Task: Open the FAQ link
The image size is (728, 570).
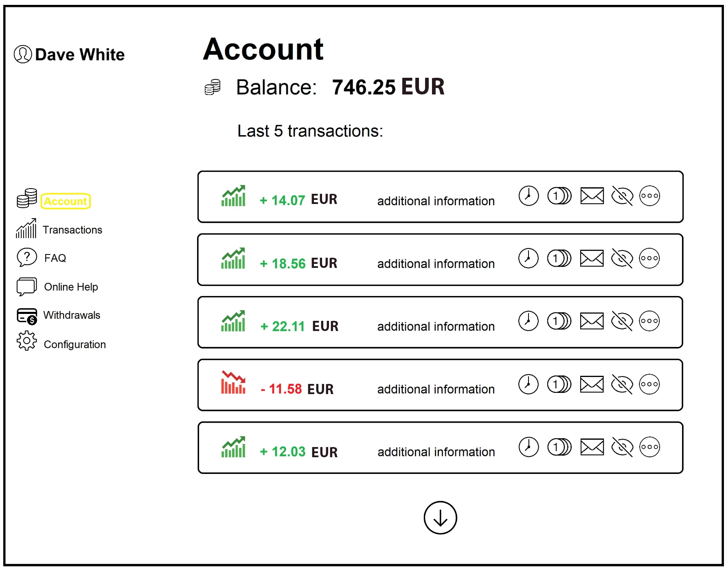Action: tap(55, 258)
